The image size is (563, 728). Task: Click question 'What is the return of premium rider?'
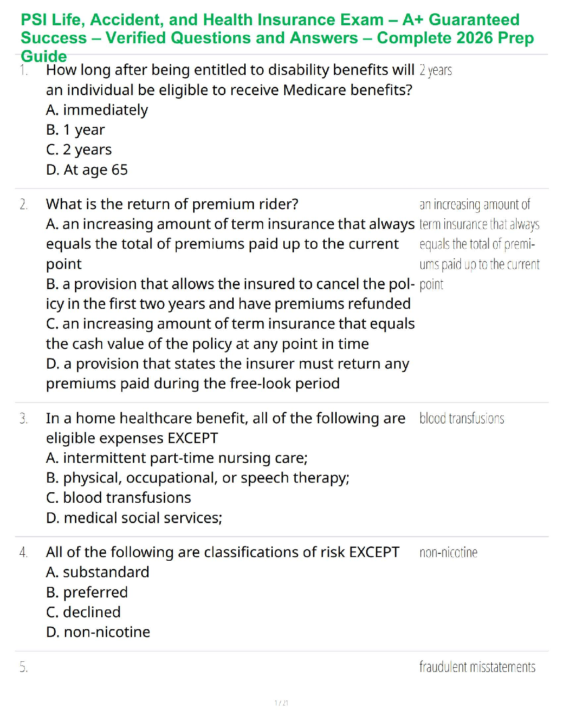click(x=172, y=204)
